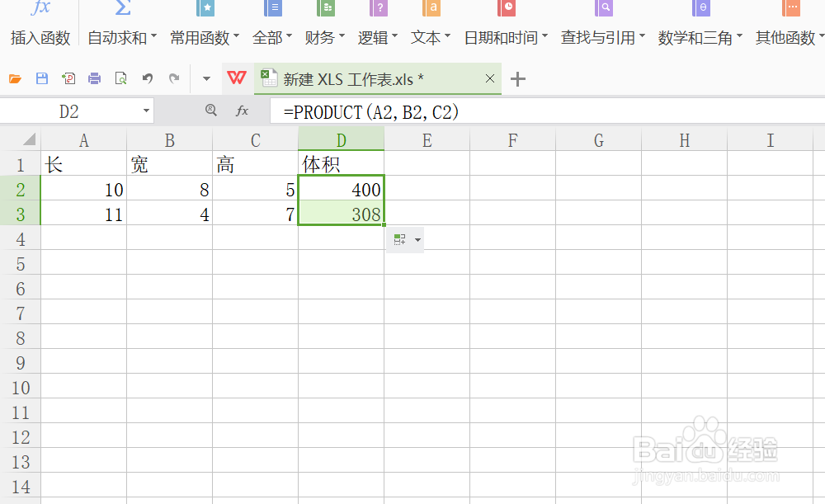
Task: Select cell C3 with value 7
Action: click(255, 214)
